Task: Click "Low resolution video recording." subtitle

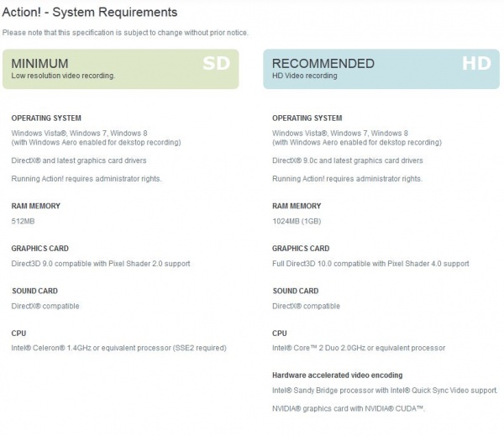Action: pos(63,76)
